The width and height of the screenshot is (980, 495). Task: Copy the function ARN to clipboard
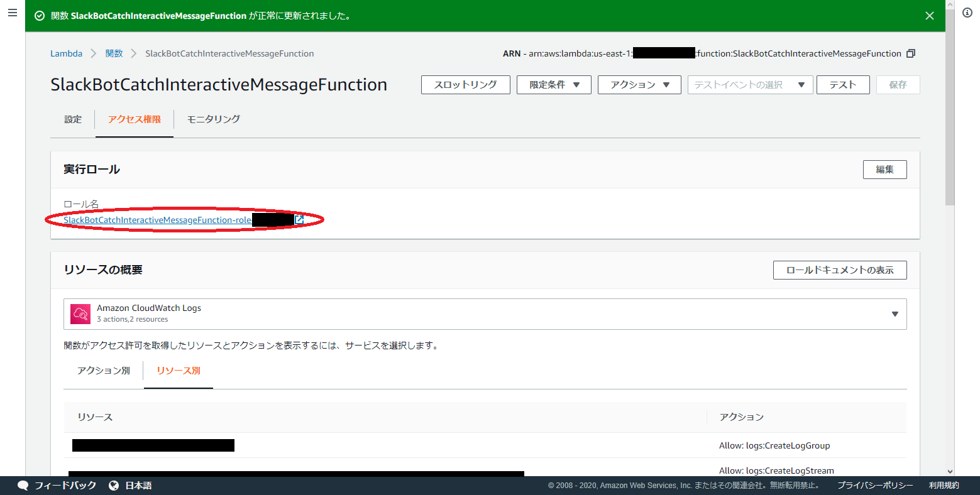911,53
